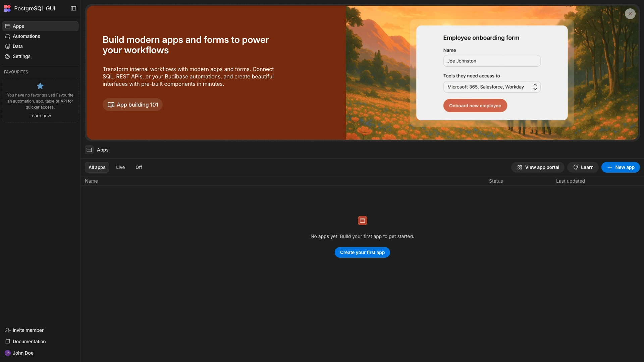Select the All apps tab
This screenshot has width=644, height=362.
(97, 167)
